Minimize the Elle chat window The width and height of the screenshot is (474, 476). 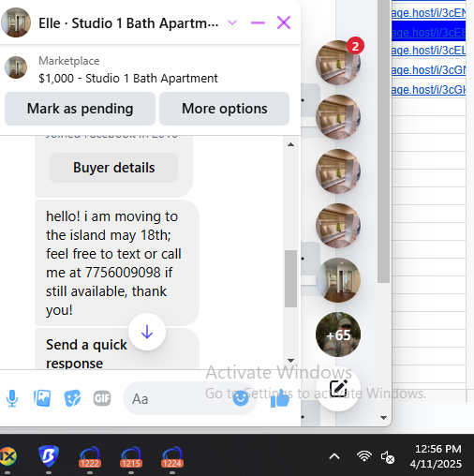[258, 22]
